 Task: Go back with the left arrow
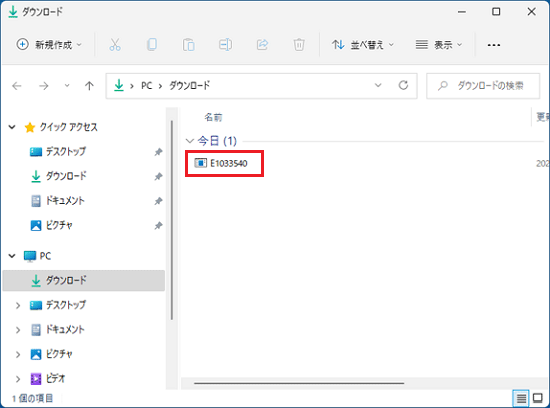click(17, 86)
